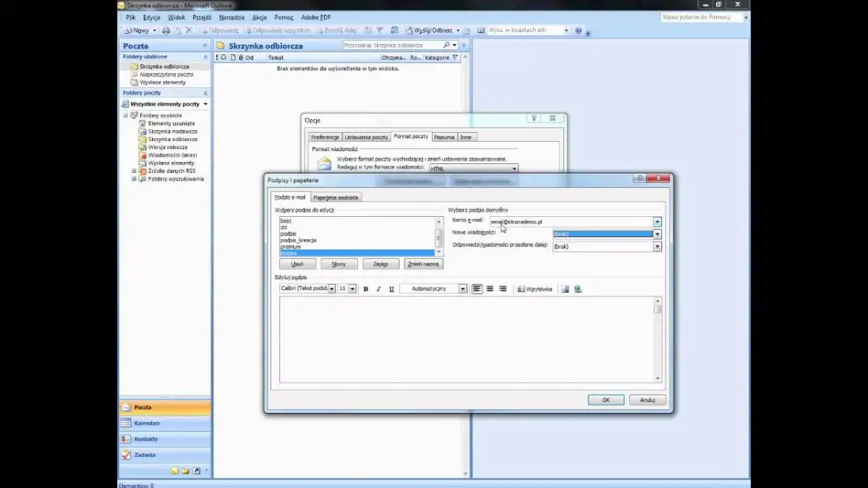This screenshot has width=868, height=488.
Task: Expand the Foldery wyszukiwania tree node
Action: click(134, 179)
